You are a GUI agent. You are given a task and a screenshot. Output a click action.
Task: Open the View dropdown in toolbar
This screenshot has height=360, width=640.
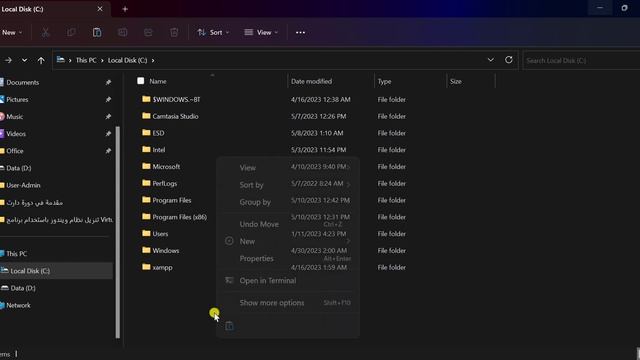tap(261, 33)
